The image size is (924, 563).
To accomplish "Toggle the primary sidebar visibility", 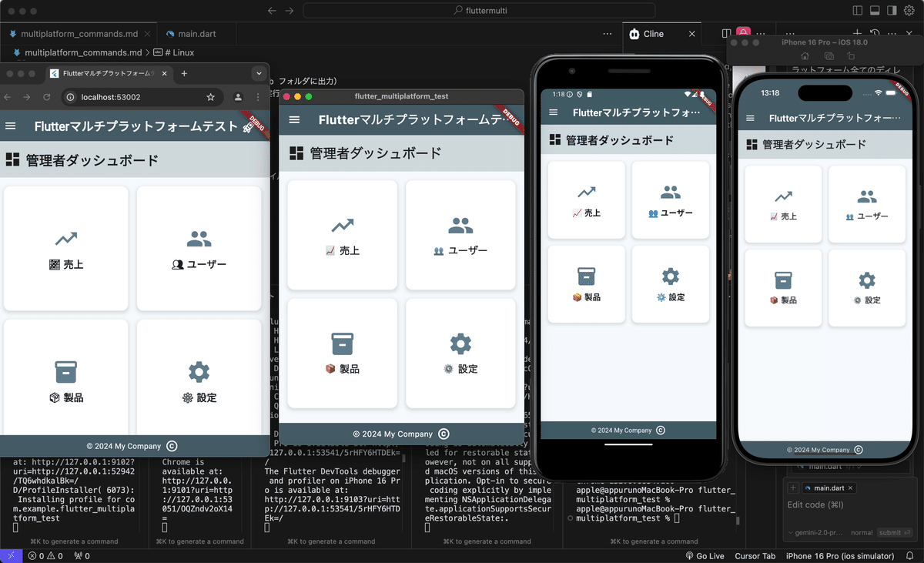I will coord(858,10).
